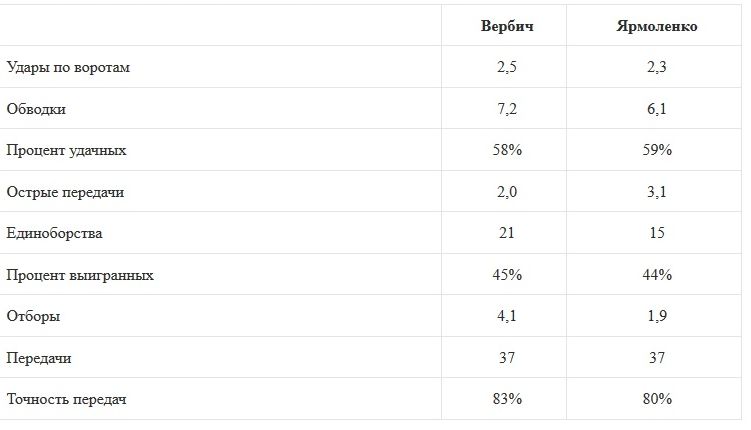Click Вербич's pass accuracy value 83%

[507, 399]
